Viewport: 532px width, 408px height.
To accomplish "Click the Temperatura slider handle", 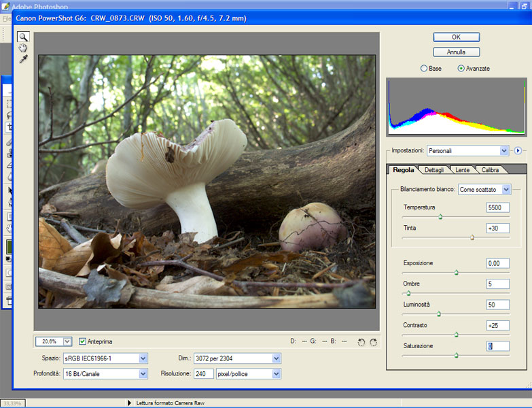I will 440,217.
